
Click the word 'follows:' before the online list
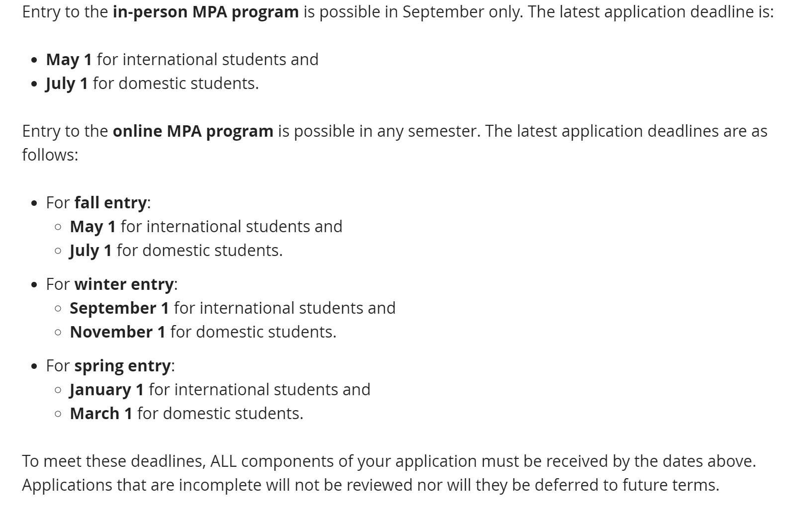50,155
